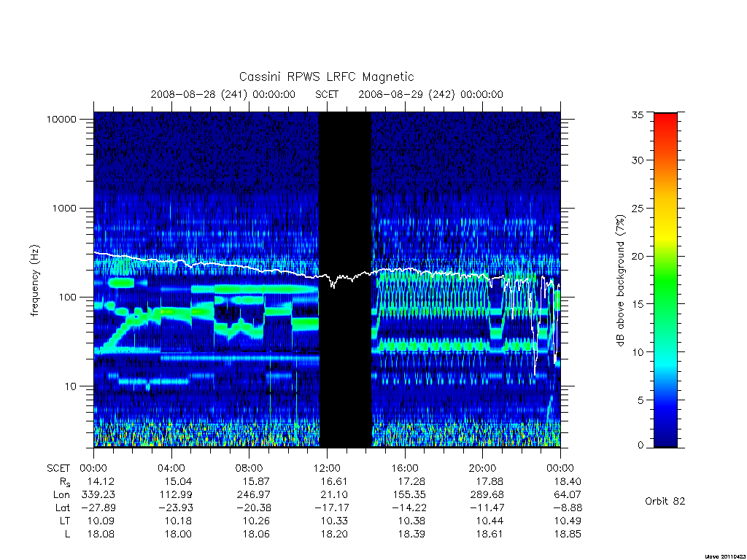Click the LT value '10.44'
This screenshot has height=560, width=747.
(x=489, y=521)
